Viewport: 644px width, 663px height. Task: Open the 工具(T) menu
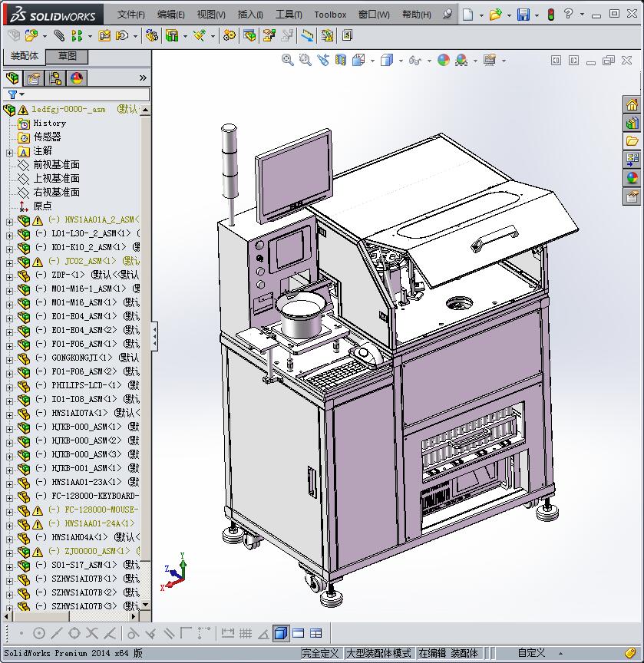pos(289,15)
